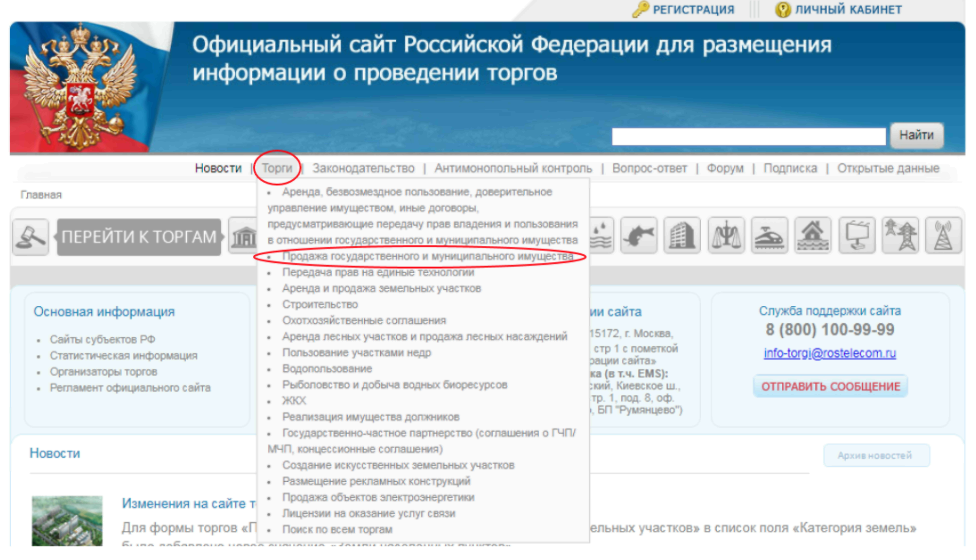976x560 pixels.
Task: Open the fishing bioresources fish icon
Action: (639, 236)
